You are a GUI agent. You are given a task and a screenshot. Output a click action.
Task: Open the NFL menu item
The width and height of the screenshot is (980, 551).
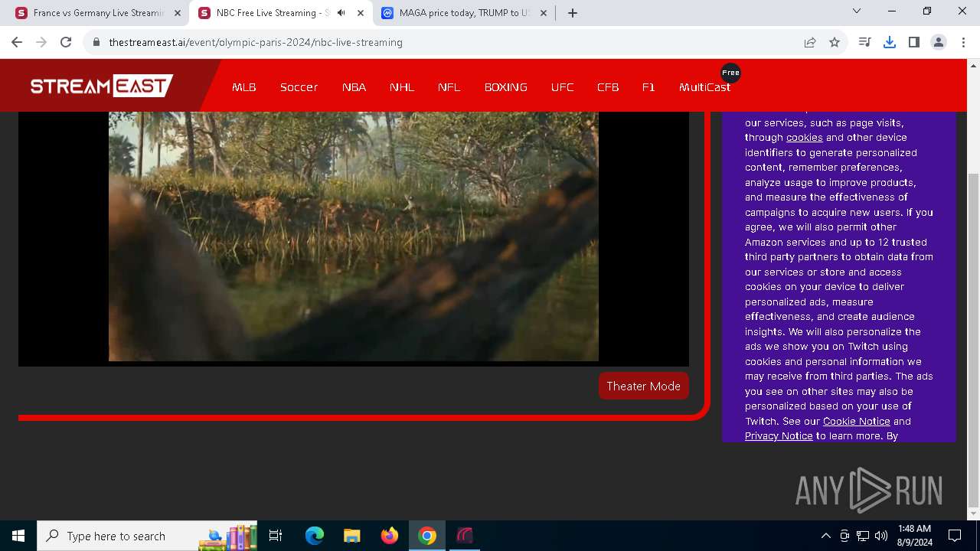coord(449,87)
